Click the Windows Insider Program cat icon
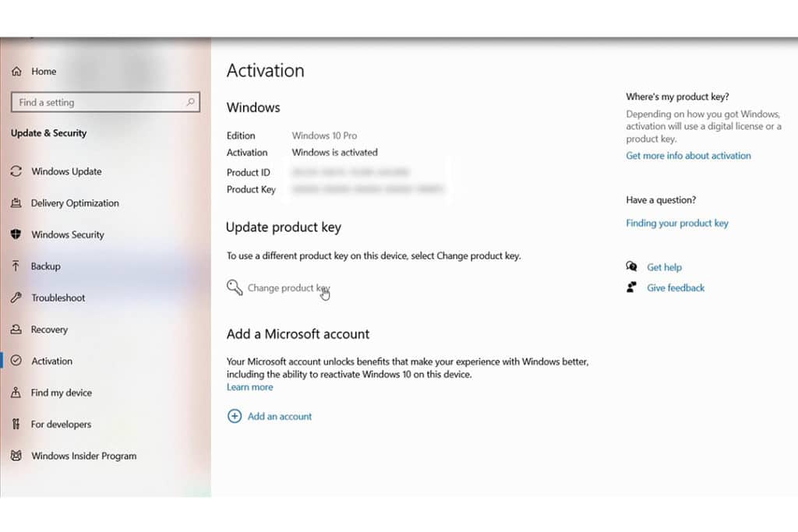This screenshot has width=798, height=532. 16,456
